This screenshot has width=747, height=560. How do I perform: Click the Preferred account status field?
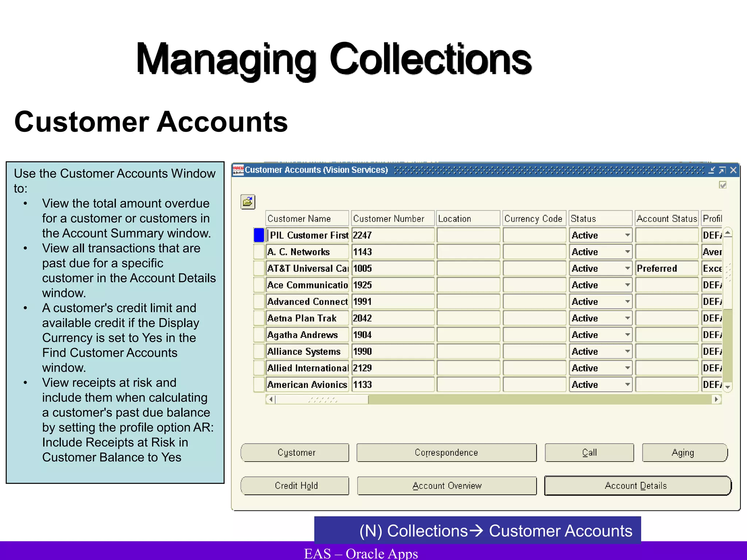pos(667,268)
